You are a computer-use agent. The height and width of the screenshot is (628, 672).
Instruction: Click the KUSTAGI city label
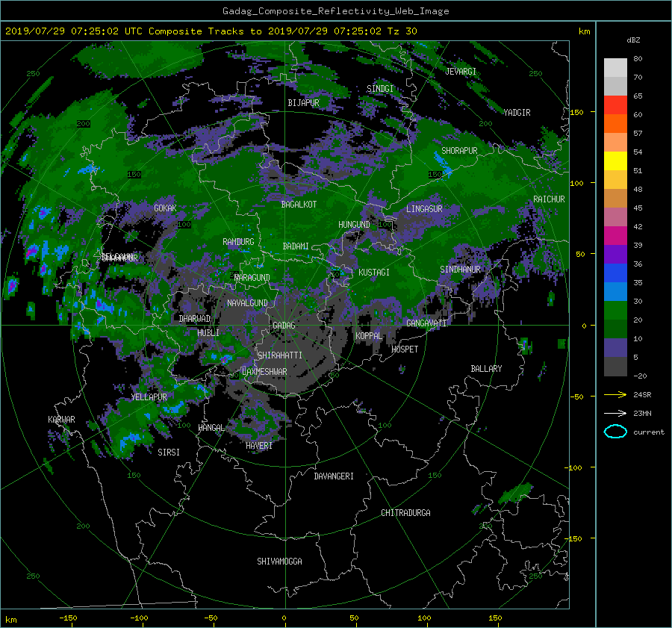tap(374, 273)
